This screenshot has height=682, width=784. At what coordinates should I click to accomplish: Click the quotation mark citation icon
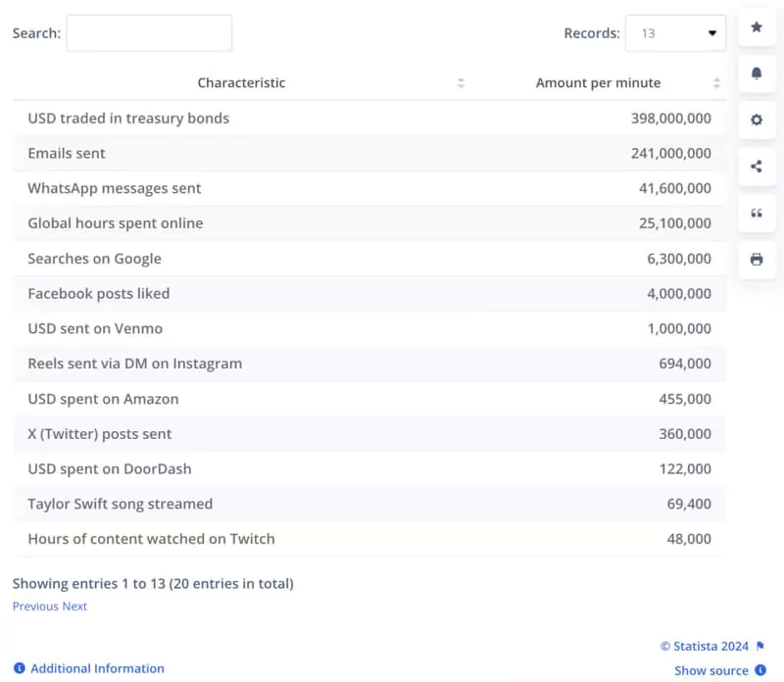[x=757, y=213]
